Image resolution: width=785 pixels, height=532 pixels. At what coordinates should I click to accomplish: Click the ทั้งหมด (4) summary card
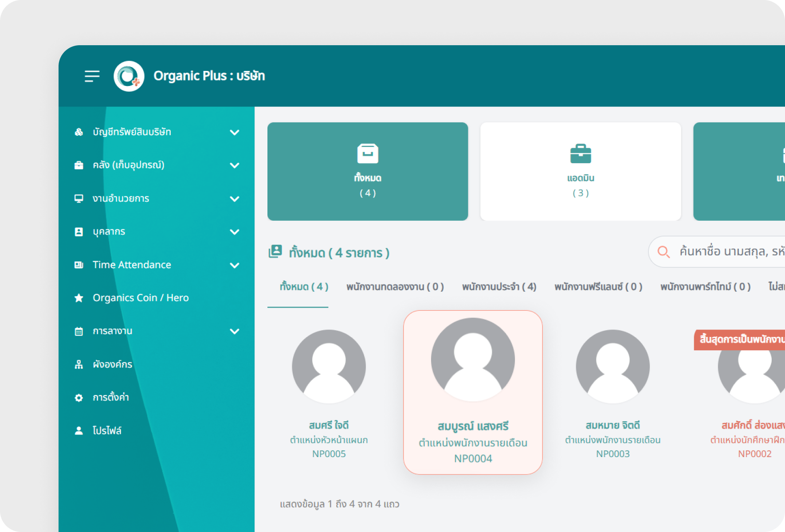(367, 172)
